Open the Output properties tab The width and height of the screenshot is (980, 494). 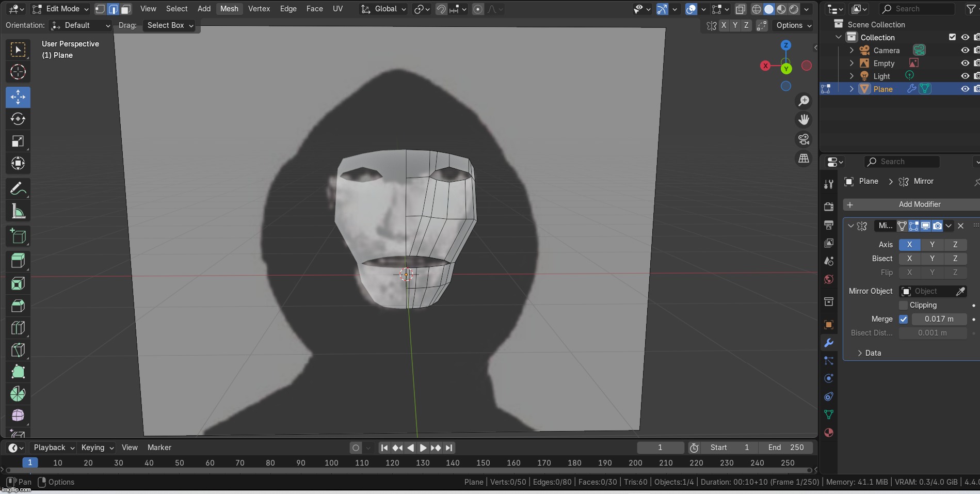tap(829, 225)
